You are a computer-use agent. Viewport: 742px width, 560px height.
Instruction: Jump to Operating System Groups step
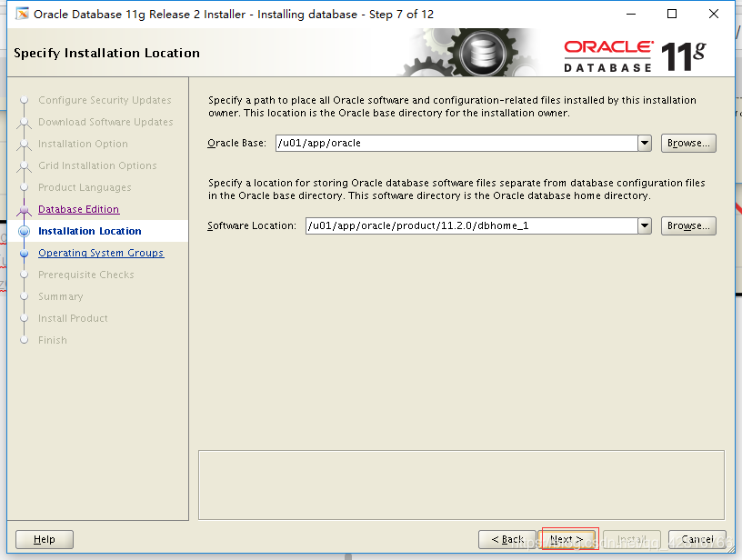pyautogui.click(x=101, y=253)
